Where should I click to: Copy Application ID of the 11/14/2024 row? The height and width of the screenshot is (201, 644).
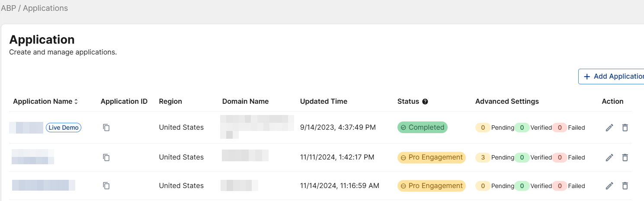point(106,186)
